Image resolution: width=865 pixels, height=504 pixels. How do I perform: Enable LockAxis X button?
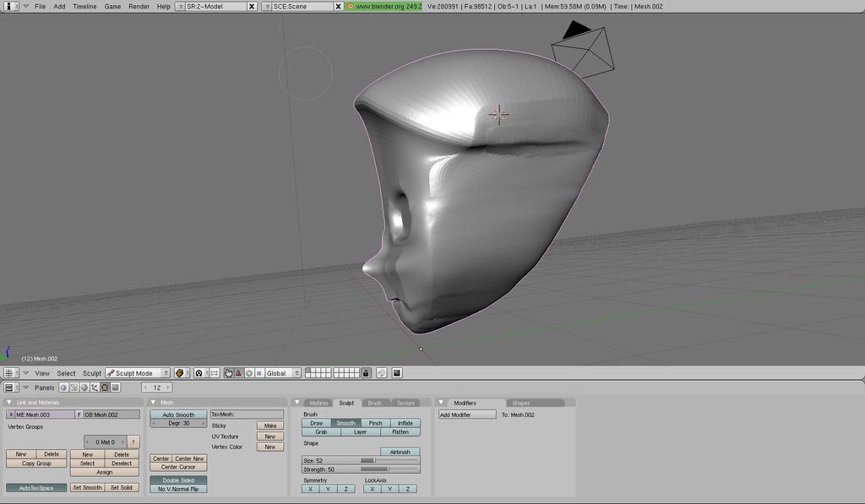pyautogui.click(x=373, y=489)
